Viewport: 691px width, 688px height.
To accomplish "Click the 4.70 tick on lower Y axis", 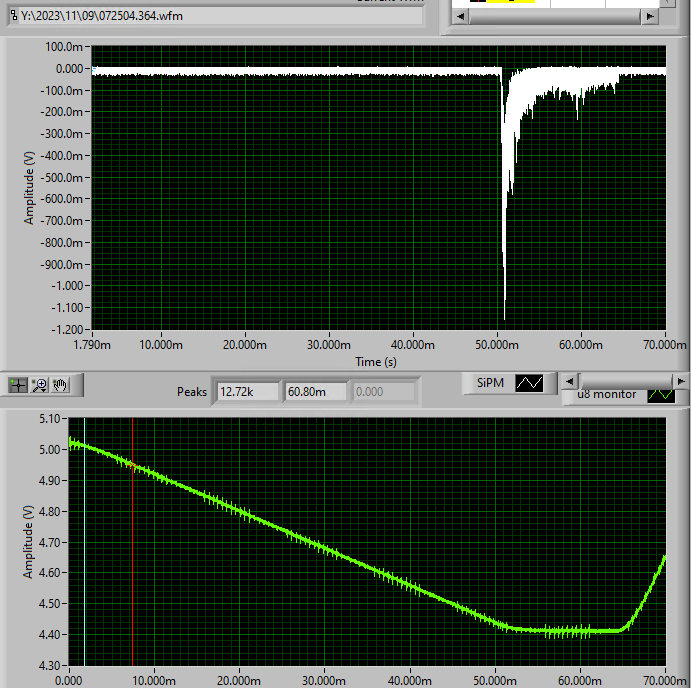I will coord(50,542).
